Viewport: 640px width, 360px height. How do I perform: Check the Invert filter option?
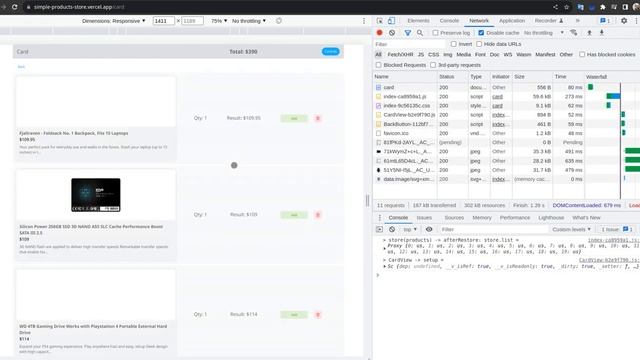453,44
